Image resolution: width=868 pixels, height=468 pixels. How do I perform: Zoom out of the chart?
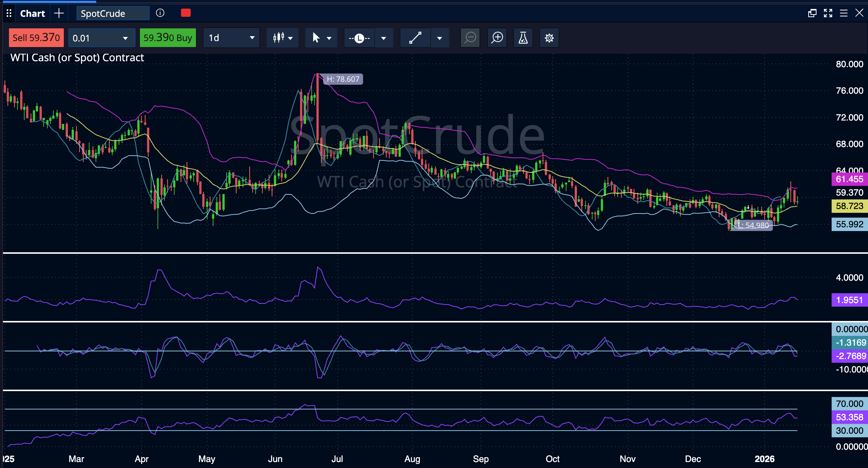470,38
